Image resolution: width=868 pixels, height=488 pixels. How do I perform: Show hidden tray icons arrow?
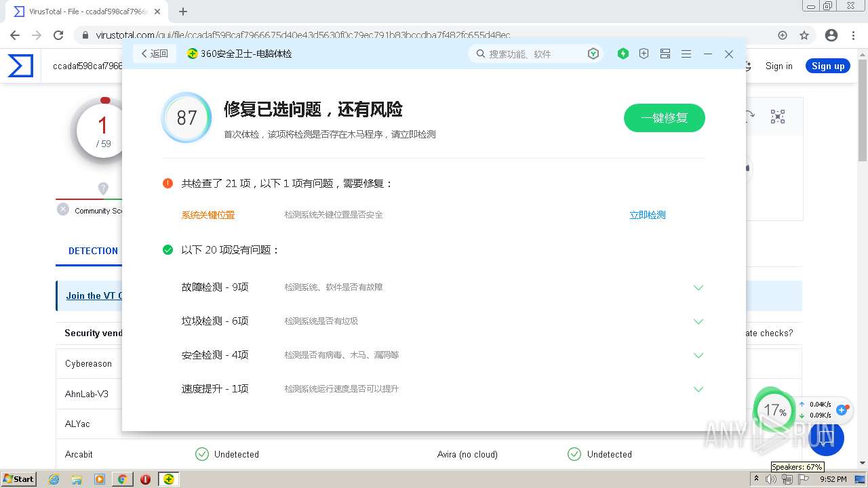coord(757,479)
